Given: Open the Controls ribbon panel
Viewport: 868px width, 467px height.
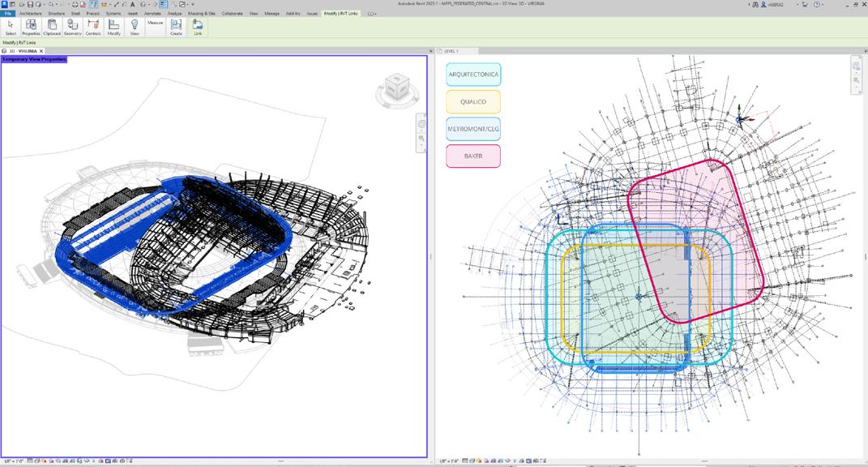Looking at the screenshot, I should point(93,27).
